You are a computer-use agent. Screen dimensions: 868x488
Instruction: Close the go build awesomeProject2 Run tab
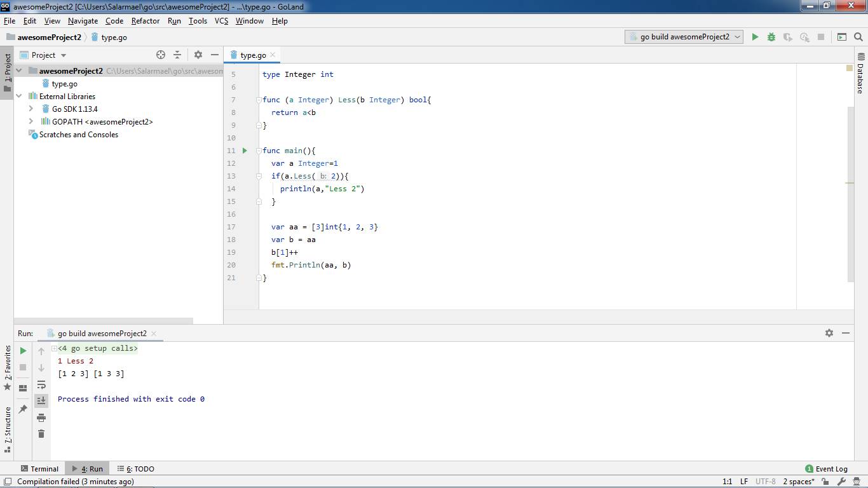154,333
